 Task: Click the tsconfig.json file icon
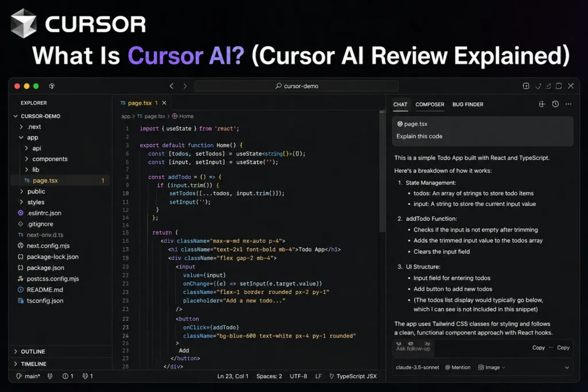(x=21, y=301)
